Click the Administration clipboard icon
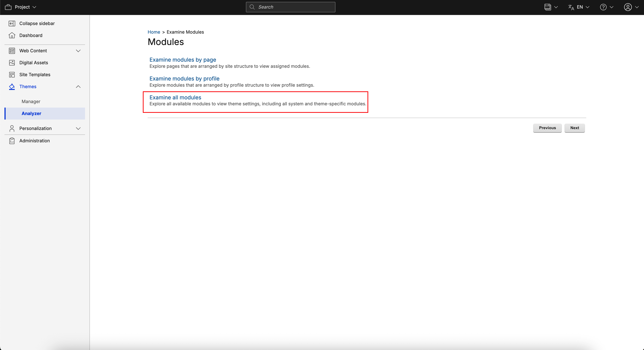Screen dimensions: 644x350 pos(12,141)
